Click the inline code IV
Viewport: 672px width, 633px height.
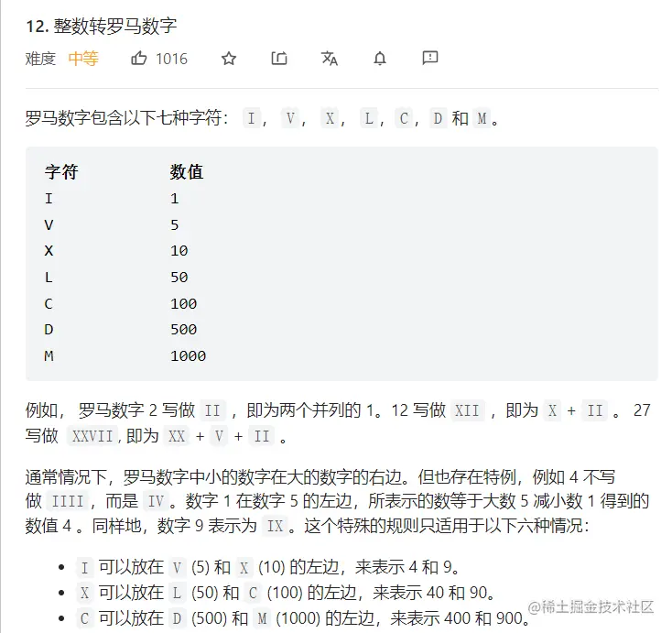[156, 501]
